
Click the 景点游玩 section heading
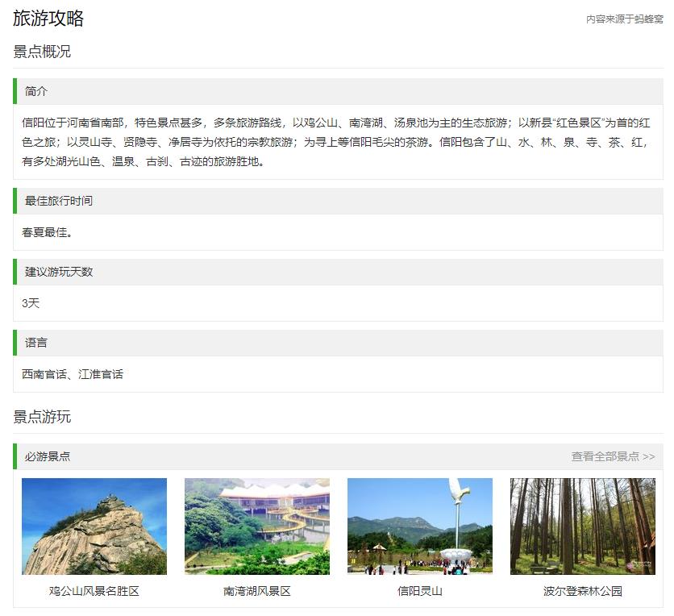point(42,417)
